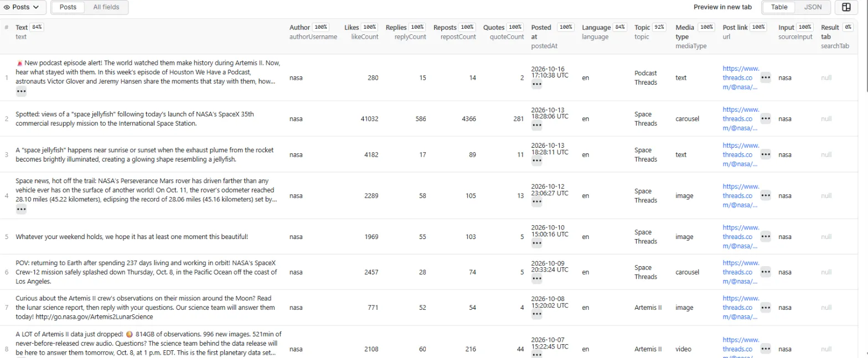Switch to the All fields preset
This screenshot has width=868, height=358.
pos(105,7)
